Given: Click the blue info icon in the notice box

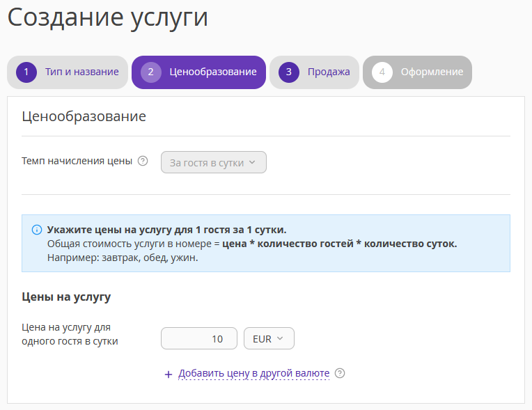Looking at the screenshot, I should [x=37, y=230].
